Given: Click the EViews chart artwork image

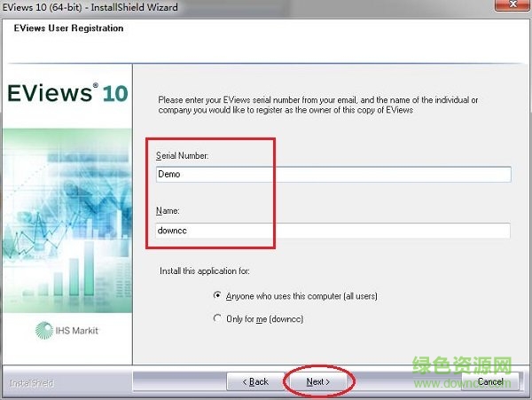Looking at the screenshot, I should [67, 221].
